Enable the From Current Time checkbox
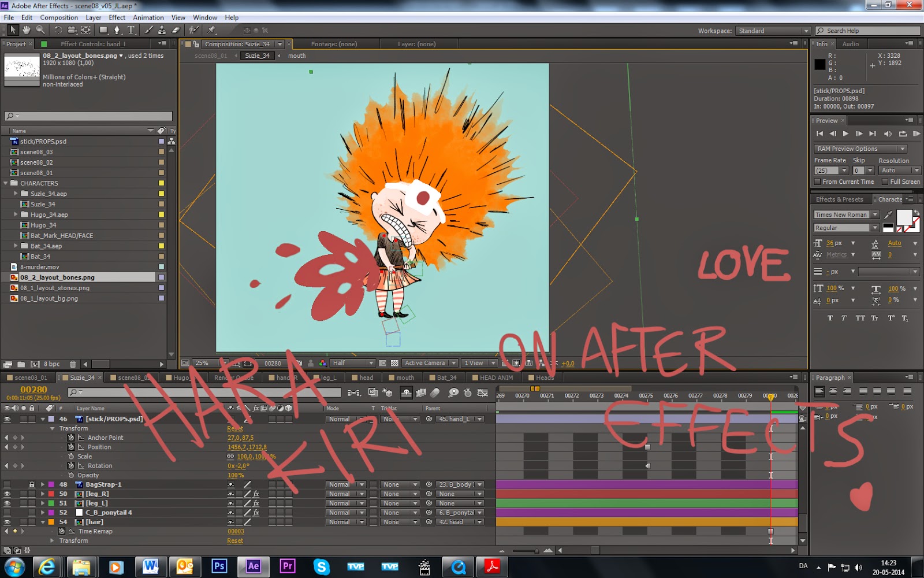Image resolution: width=924 pixels, height=578 pixels. tap(817, 182)
